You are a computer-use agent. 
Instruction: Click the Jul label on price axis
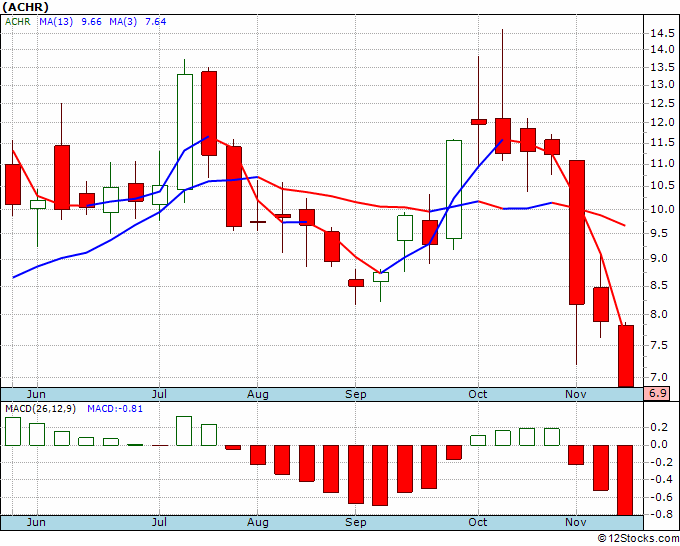tap(159, 394)
